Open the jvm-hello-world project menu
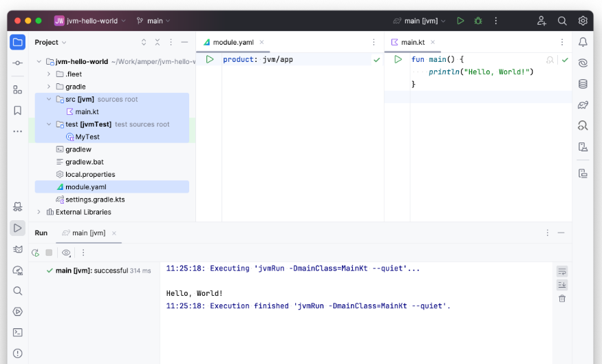 pyautogui.click(x=91, y=21)
